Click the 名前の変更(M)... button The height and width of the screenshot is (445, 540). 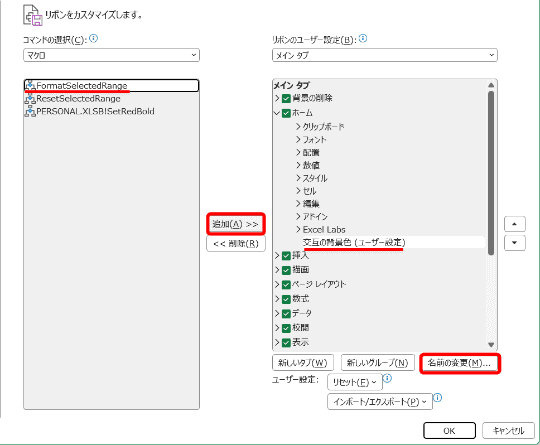460,363
